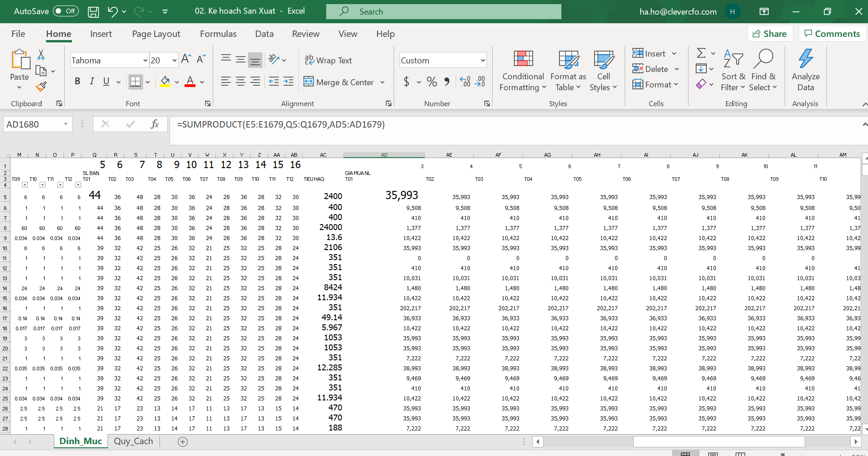Open filter dropdown under T12 column

[x=78, y=185]
